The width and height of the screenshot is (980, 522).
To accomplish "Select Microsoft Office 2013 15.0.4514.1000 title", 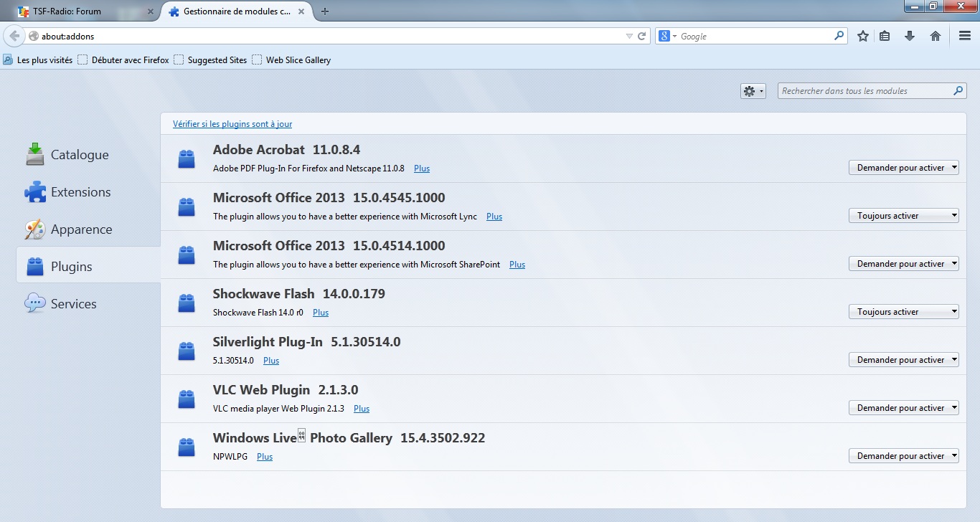I will [x=329, y=246].
